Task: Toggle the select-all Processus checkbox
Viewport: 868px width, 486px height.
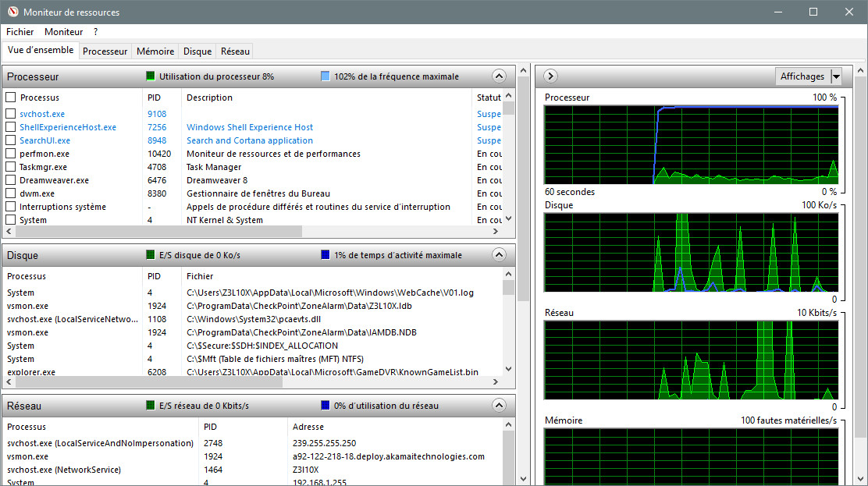Action: pyautogui.click(x=10, y=98)
